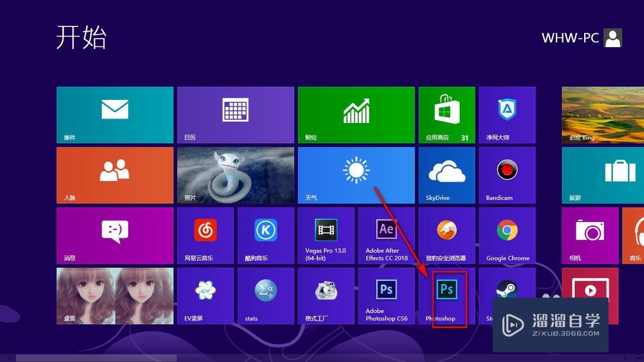Screen dimensions: 644x362
Task: Launch Format Factory (格式工厂) tile
Action: pyautogui.click(x=326, y=296)
